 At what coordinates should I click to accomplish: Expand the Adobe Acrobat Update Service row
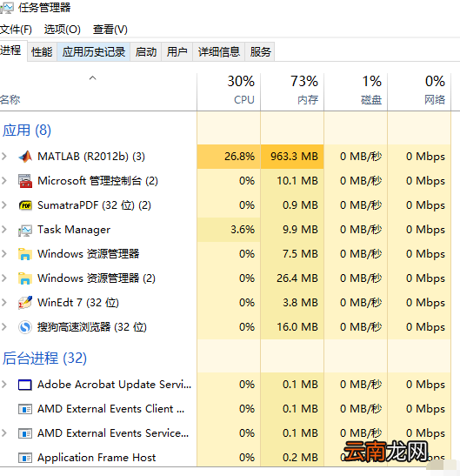point(4,385)
